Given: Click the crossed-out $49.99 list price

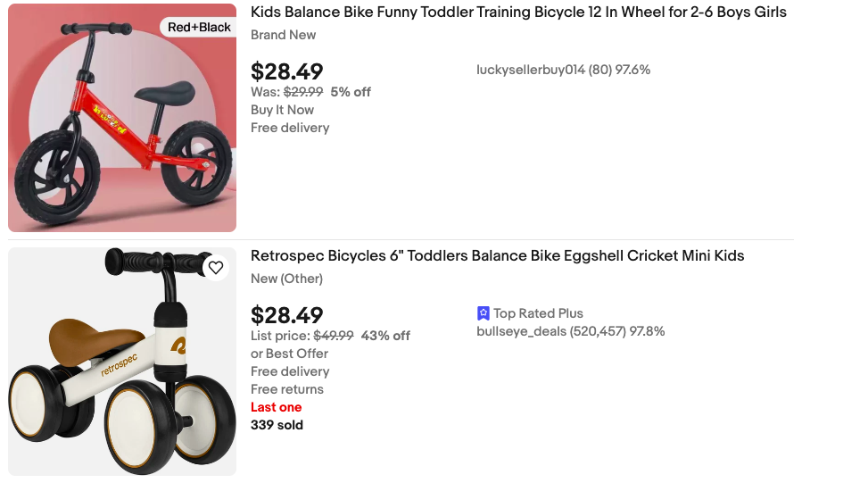Looking at the screenshot, I should 334,336.
